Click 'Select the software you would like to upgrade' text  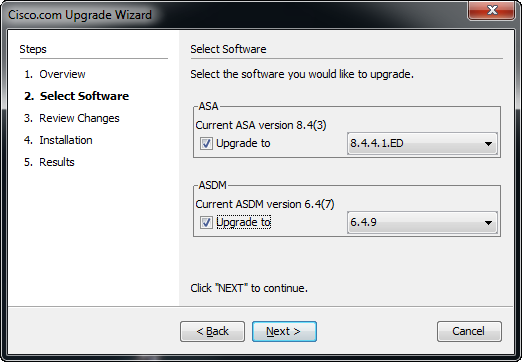coord(302,74)
